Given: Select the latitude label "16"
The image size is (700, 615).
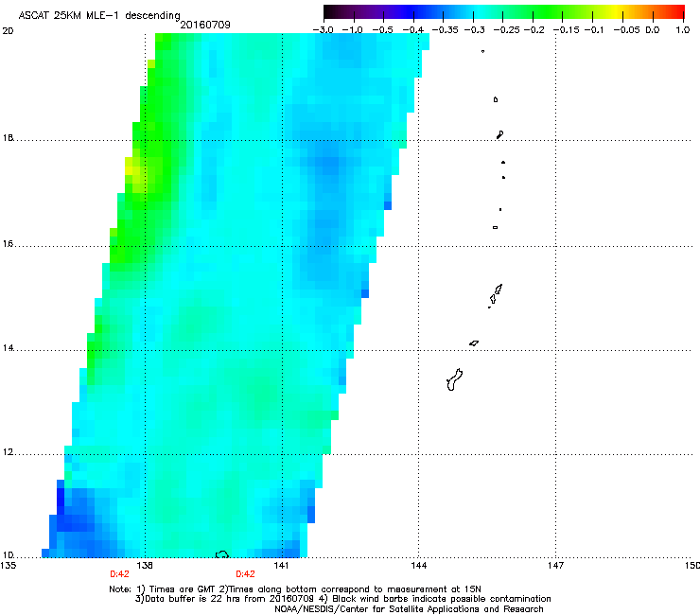Looking at the screenshot, I should tap(8, 244).
